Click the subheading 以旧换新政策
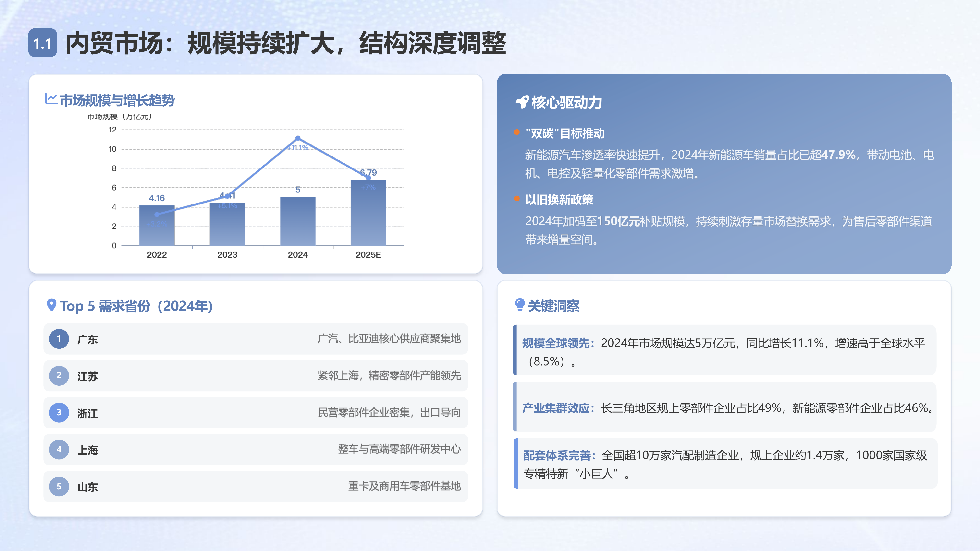This screenshot has width=980, height=551. click(x=559, y=200)
